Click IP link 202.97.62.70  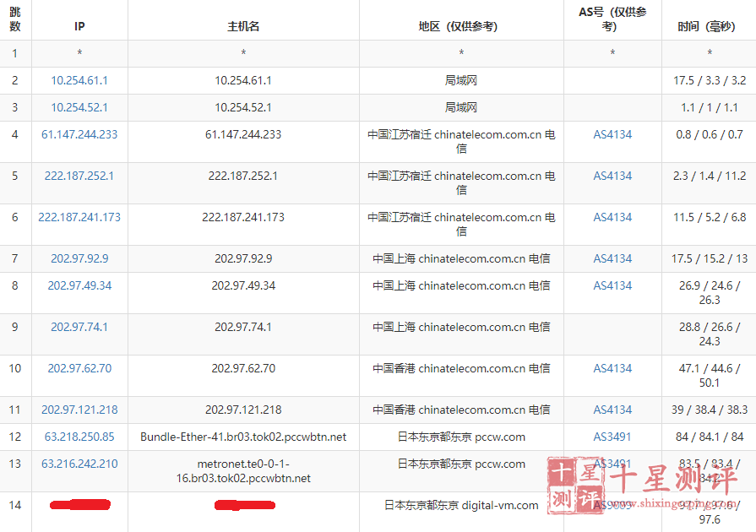pyautogui.click(x=79, y=369)
